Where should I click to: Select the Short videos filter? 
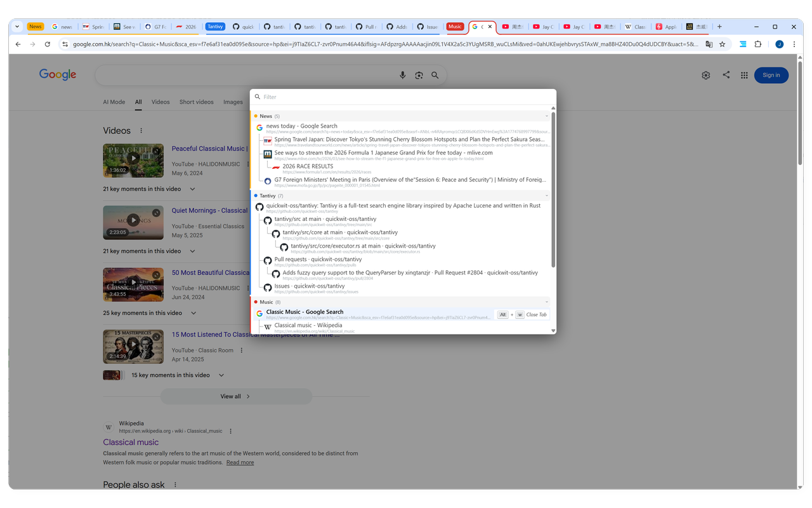point(197,102)
